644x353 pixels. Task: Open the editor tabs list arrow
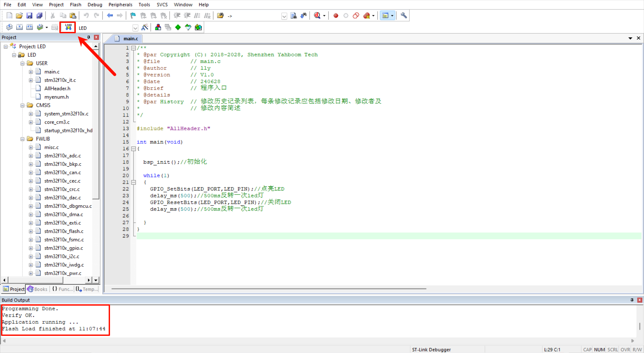[x=630, y=38]
